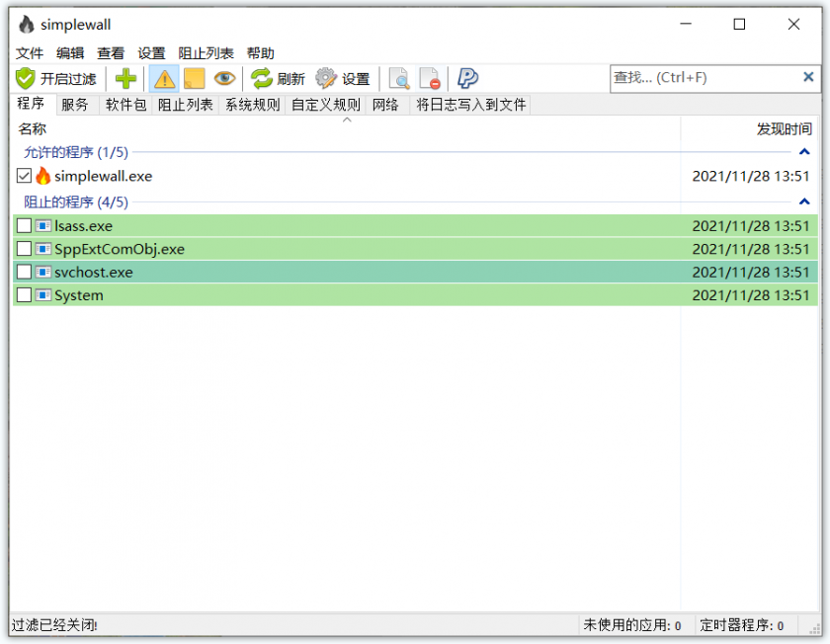Click into the 查找 search field

705,78
